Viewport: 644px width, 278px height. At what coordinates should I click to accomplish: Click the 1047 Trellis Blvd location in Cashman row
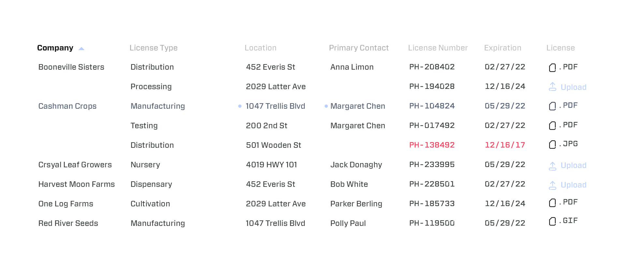(275, 106)
